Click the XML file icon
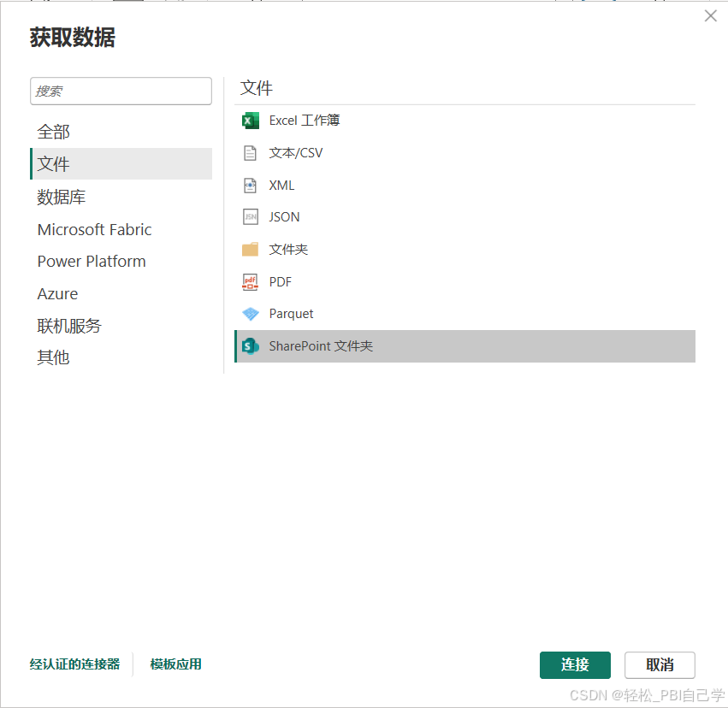The height and width of the screenshot is (708, 728). tap(251, 185)
